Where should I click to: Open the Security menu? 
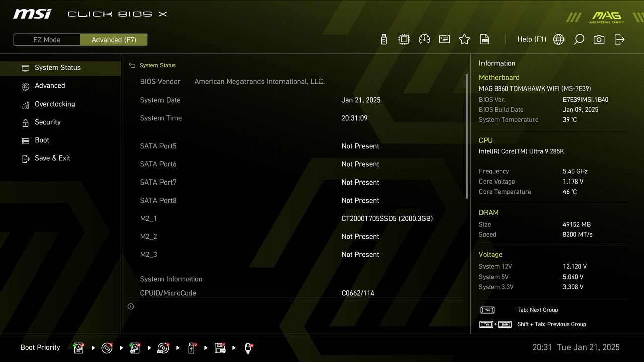(60, 122)
